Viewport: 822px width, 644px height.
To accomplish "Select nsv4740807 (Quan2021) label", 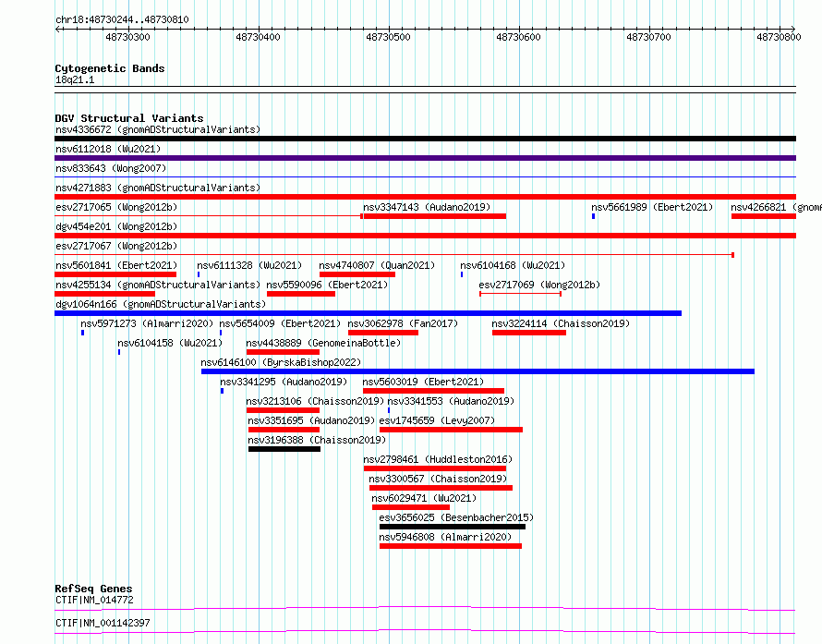I will [x=377, y=265].
